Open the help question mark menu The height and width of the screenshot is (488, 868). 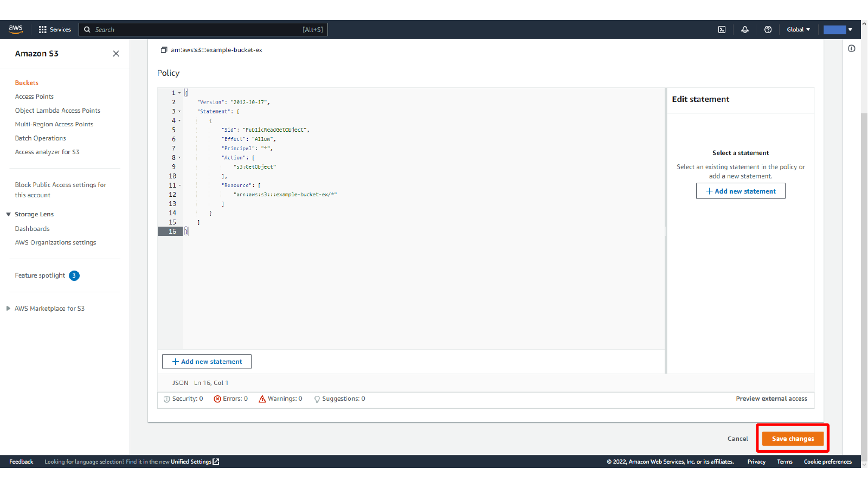(768, 30)
